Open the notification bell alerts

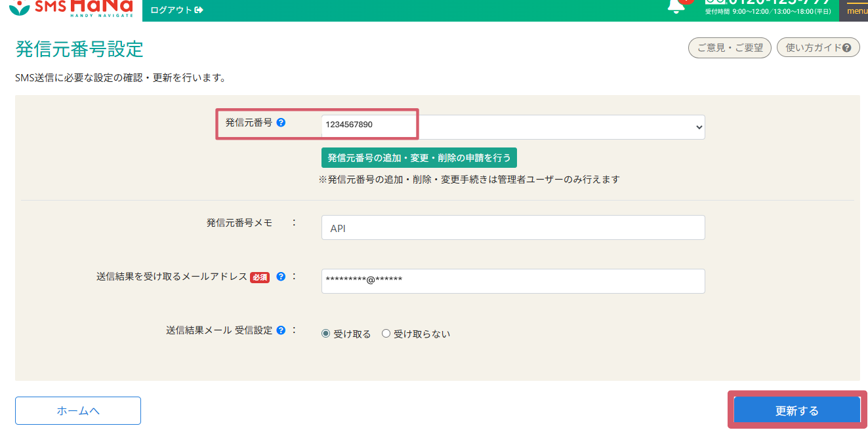676,7
